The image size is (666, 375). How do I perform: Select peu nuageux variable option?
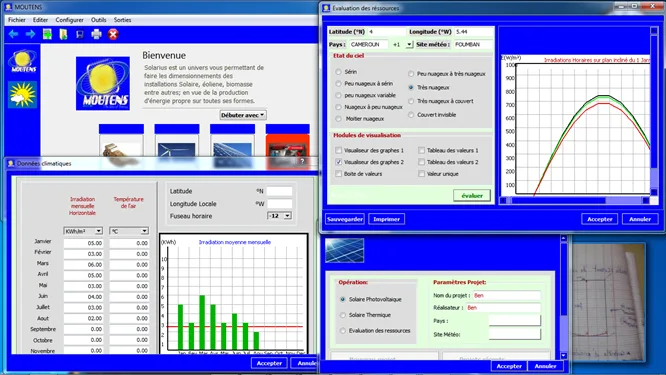point(339,95)
